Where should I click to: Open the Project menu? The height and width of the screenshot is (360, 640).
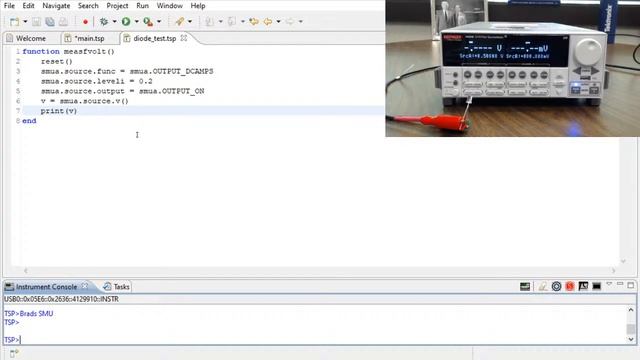pos(117,6)
